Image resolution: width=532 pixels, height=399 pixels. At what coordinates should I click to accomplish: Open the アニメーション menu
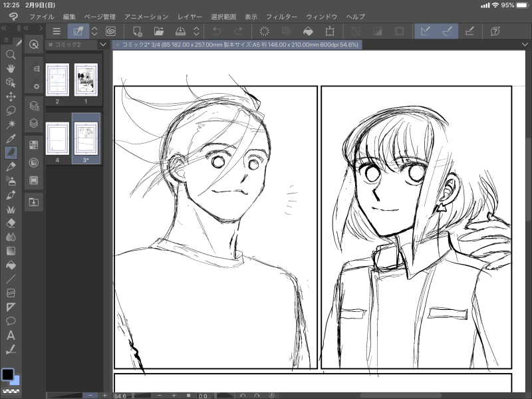146,17
